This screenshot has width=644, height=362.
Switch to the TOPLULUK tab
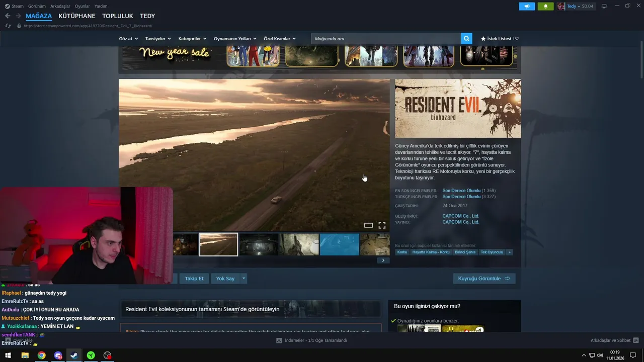[118, 16]
